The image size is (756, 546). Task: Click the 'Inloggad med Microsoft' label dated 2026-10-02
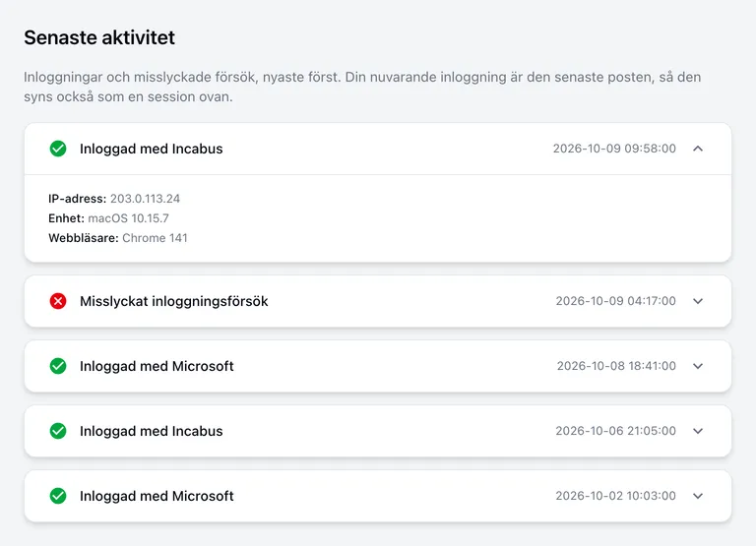pos(157,496)
